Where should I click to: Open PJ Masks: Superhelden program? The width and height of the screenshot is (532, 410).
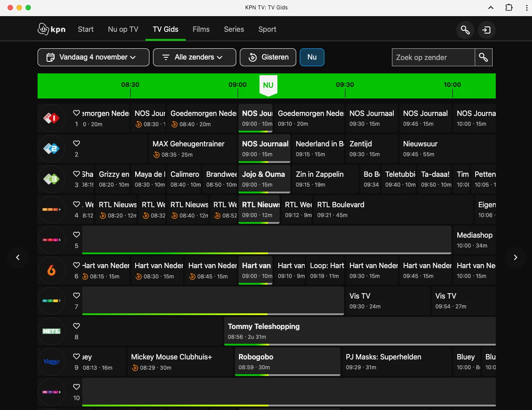tap(396, 362)
